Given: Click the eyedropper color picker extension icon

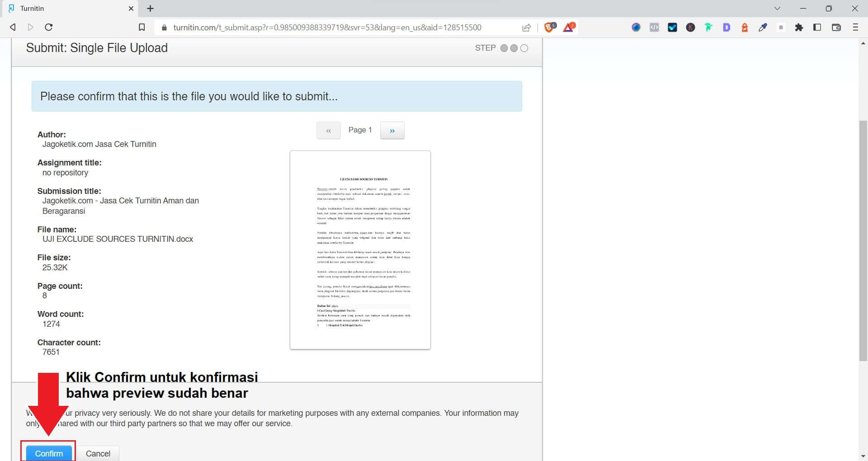Looking at the screenshot, I should pos(763,27).
